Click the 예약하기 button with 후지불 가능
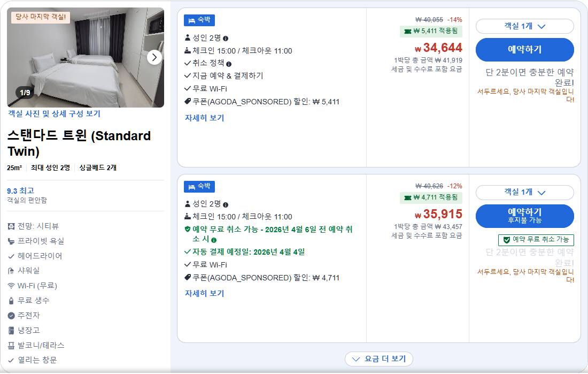The image size is (588, 374). (x=524, y=216)
